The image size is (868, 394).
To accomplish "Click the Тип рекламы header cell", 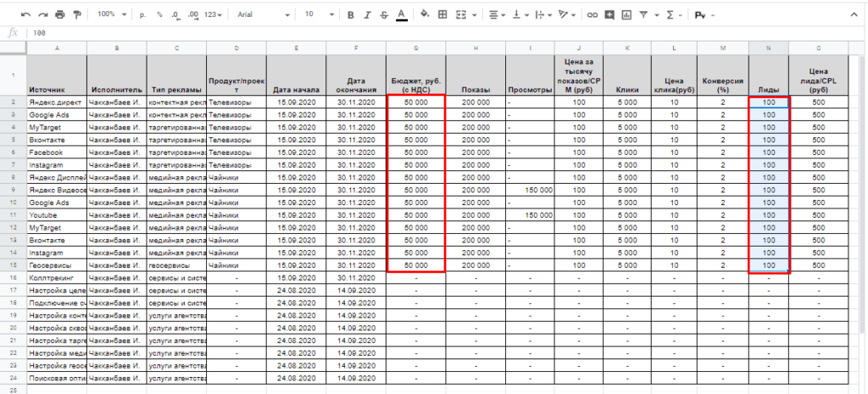I will point(176,75).
